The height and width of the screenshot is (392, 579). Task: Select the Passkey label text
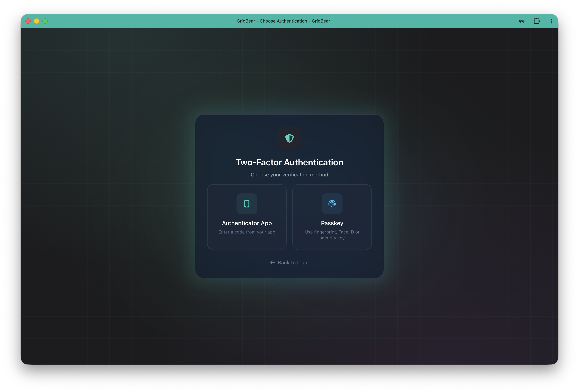pos(332,223)
